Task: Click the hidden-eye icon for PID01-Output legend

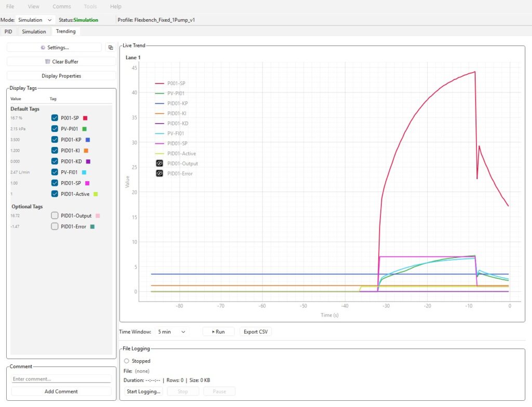Action: [159, 164]
